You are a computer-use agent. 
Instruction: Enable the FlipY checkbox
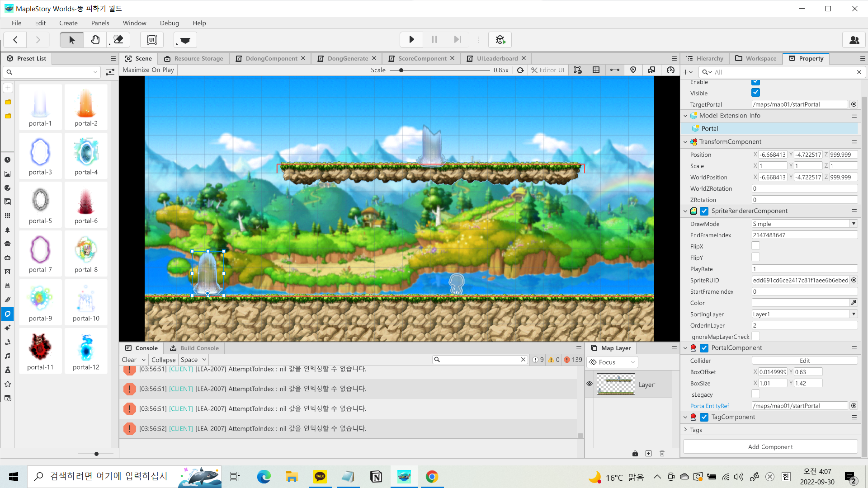coord(755,257)
